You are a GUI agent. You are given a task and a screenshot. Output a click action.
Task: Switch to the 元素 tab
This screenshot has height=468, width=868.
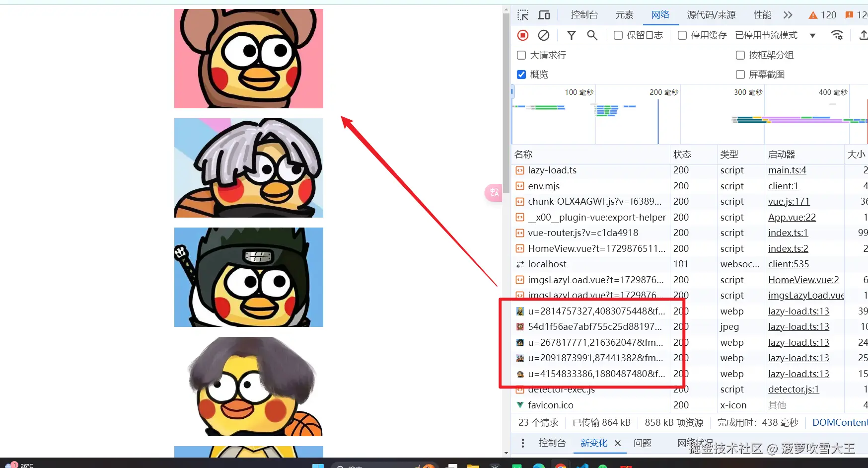(x=624, y=15)
